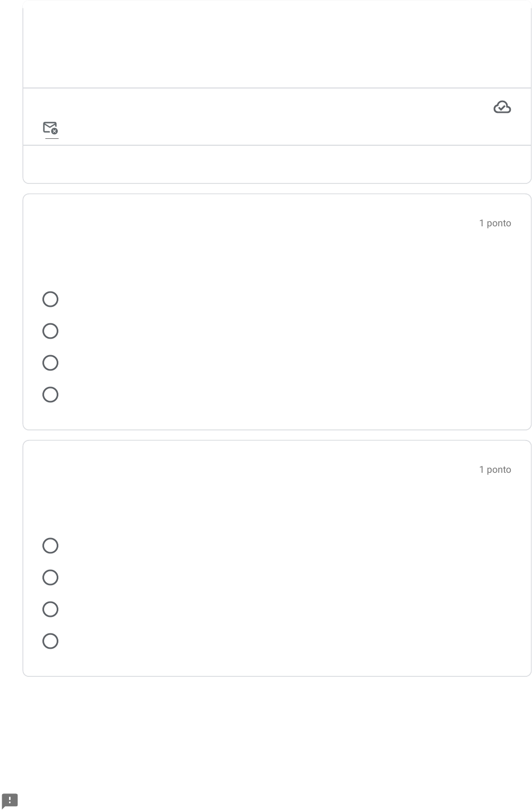This screenshot has width=532, height=812.
Task: Click the "1 ponto" label of the second question
Action: [495, 470]
